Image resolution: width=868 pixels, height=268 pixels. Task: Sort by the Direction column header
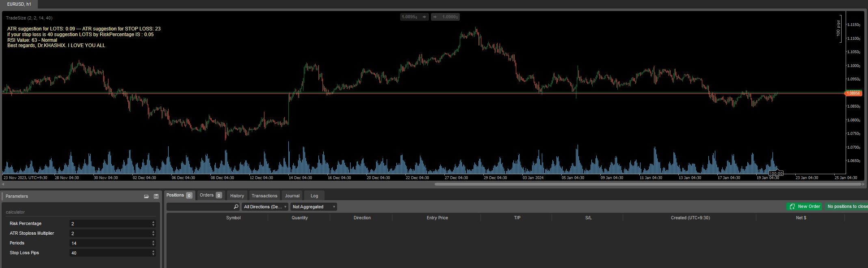click(362, 218)
